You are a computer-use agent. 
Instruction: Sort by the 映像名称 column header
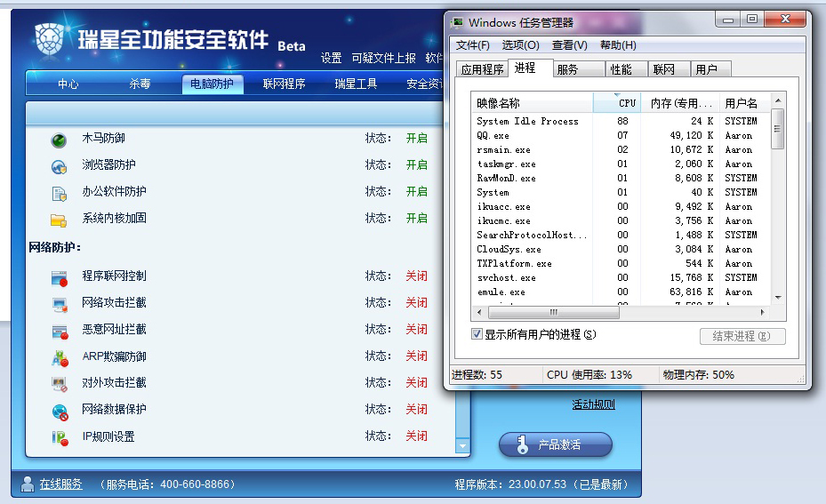click(x=533, y=103)
